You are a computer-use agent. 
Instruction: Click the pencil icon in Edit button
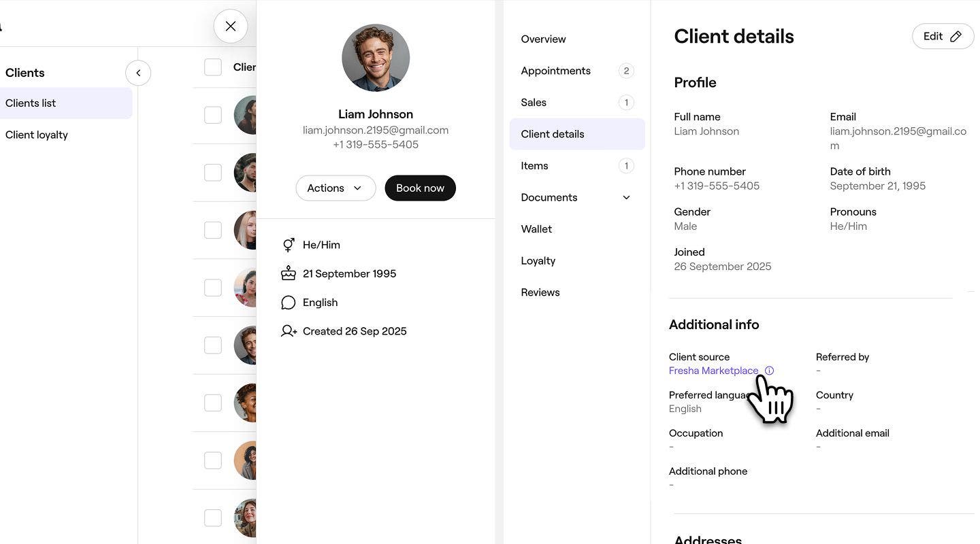[955, 37]
